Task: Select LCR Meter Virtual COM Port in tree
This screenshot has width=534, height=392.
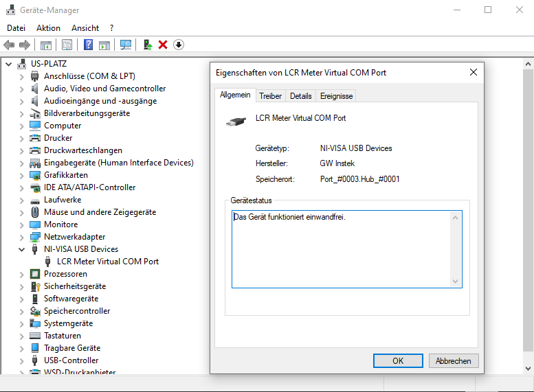Action: coord(108,262)
